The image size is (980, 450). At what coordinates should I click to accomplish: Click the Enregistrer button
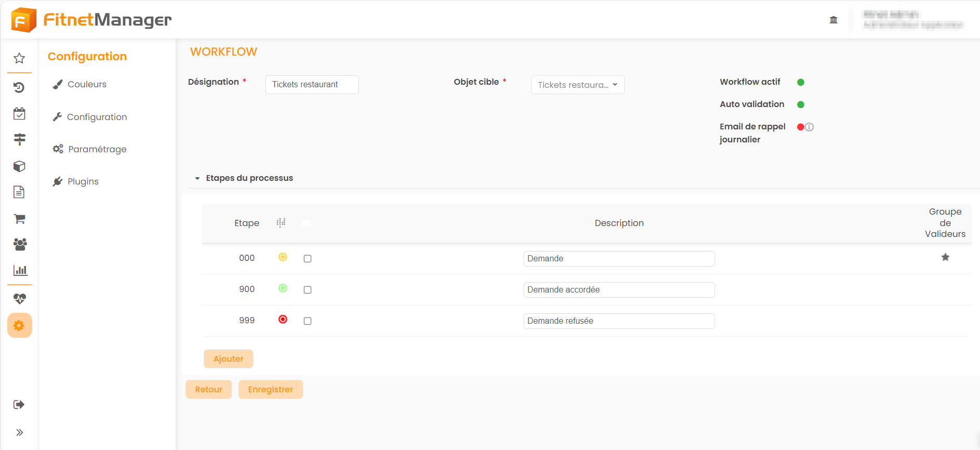point(270,390)
